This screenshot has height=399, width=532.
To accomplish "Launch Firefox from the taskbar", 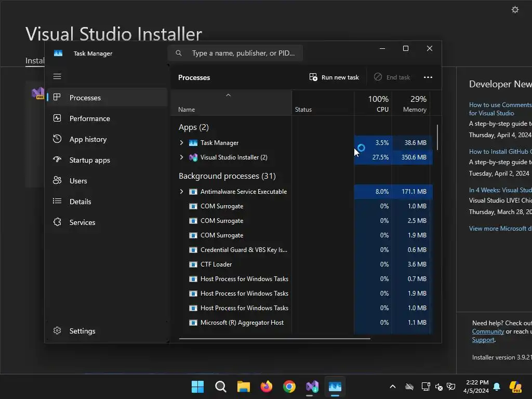I will tap(267, 387).
